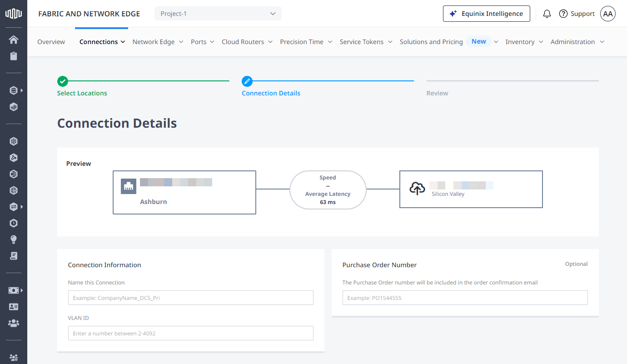Open the Overview tab
This screenshot has width=627, height=364.
51,42
